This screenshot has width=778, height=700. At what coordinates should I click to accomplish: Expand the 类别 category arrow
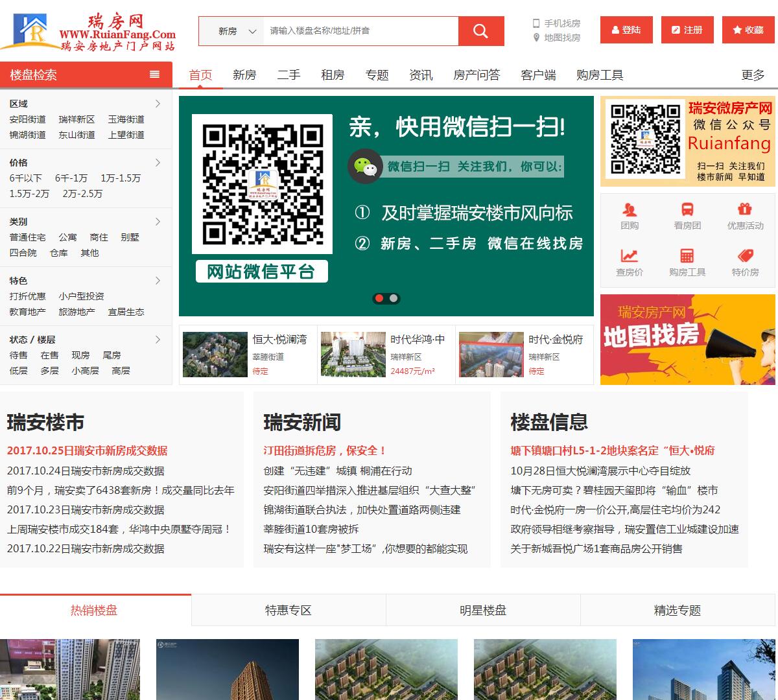click(158, 222)
